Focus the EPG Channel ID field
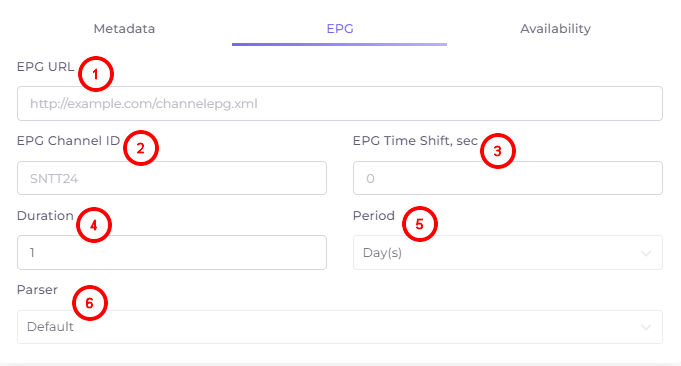This screenshot has height=366, width=681. [x=172, y=178]
